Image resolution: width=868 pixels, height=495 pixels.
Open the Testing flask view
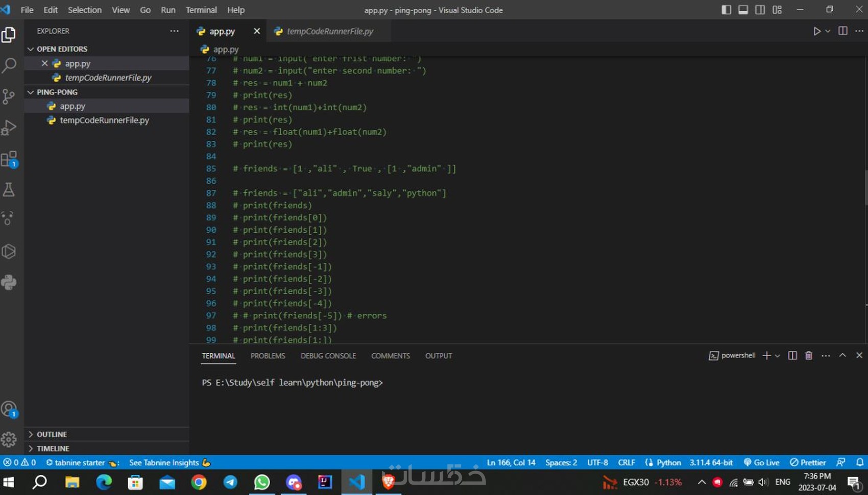(x=9, y=190)
